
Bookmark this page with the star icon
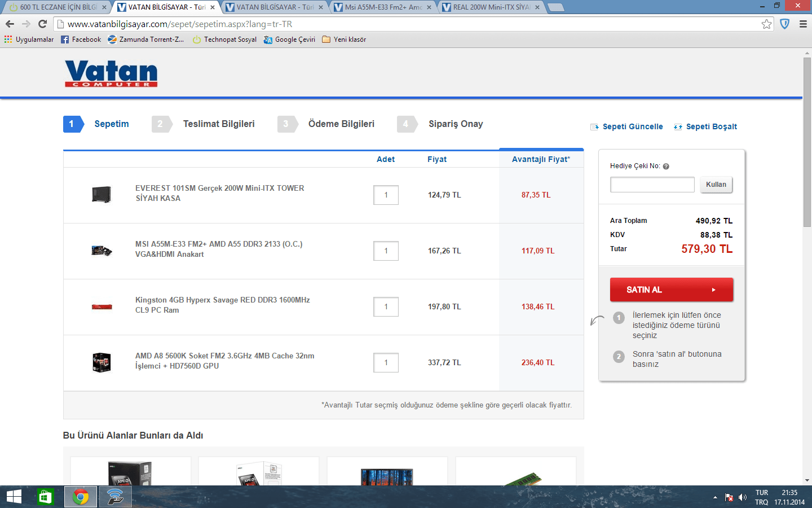[766, 24]
